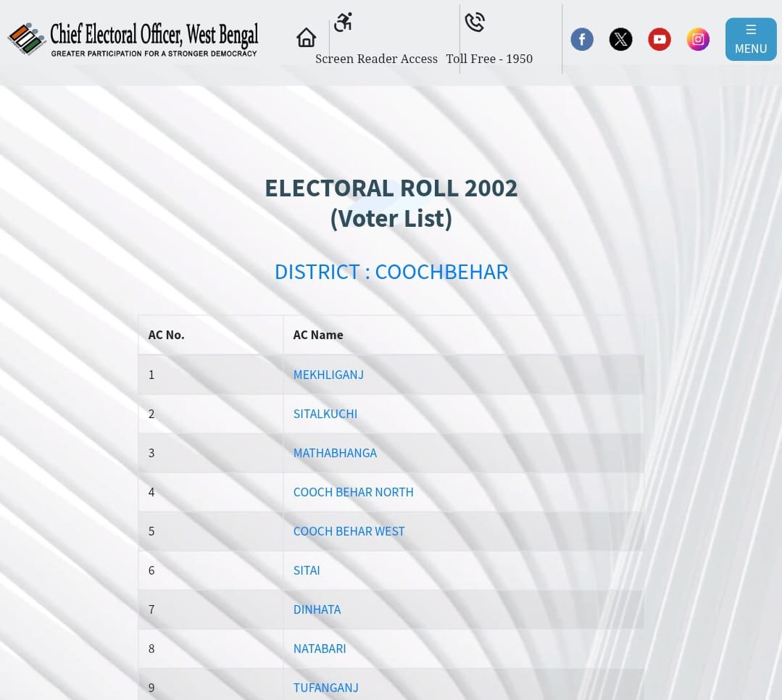Select the NATABARI constituency link
The width and height of the screenshot is (782, 700).
coord(320,649)
